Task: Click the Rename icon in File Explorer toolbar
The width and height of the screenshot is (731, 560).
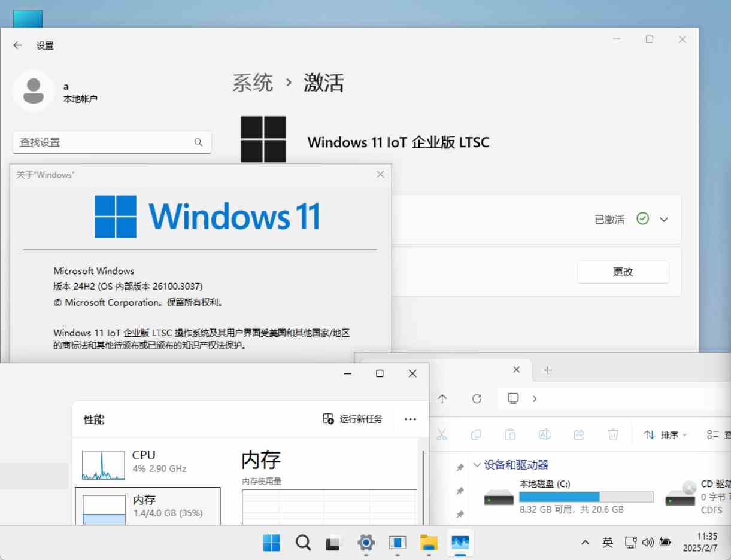Action: (545, 434)
